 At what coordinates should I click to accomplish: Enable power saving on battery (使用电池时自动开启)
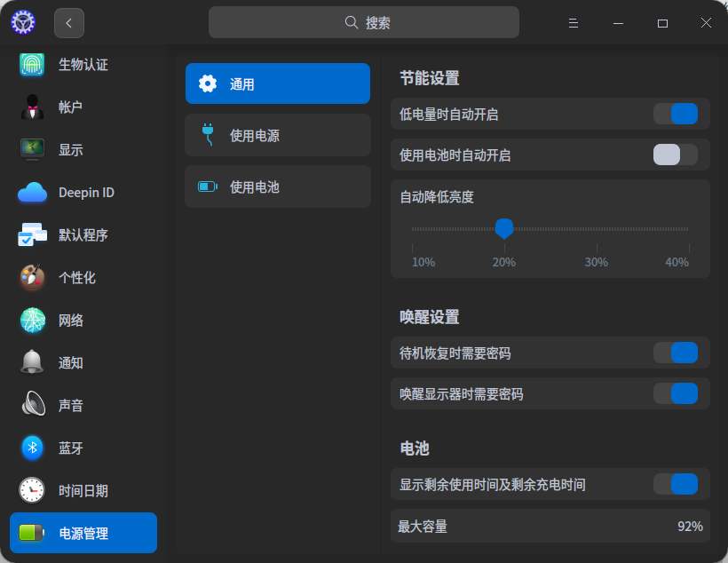pos(676,155)
